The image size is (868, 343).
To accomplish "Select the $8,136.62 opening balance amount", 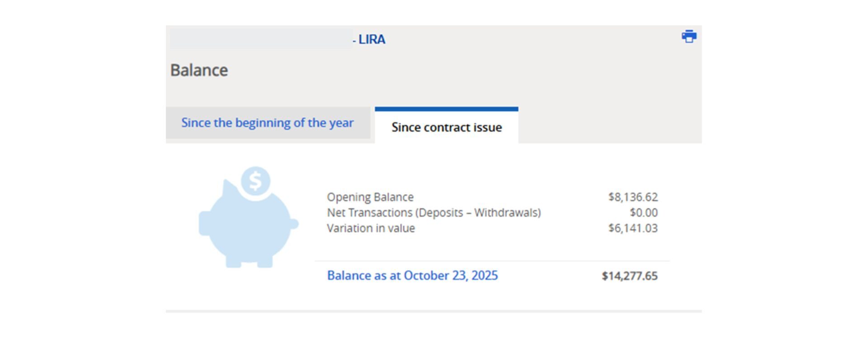I will 632,197.
